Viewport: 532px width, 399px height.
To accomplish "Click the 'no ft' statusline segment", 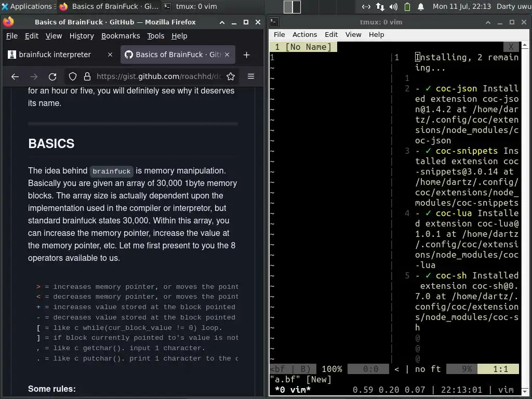I will pyautogui.click(x=428, y=369).
